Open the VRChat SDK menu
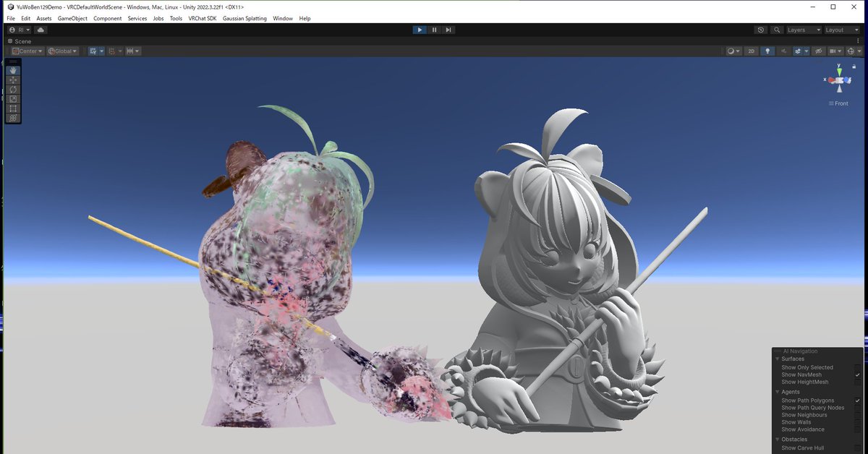868x454 pixels. point(203,18)
